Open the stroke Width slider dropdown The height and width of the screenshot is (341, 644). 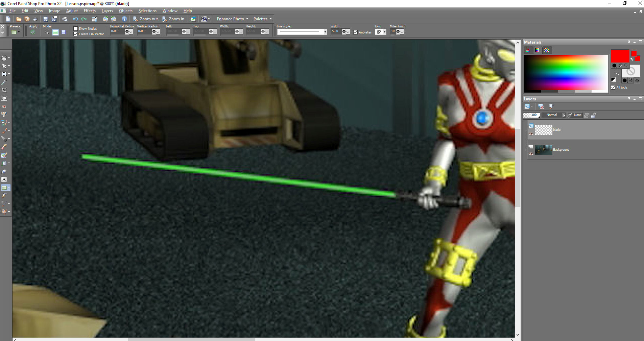pyautogui.click(x=348, y=32)
